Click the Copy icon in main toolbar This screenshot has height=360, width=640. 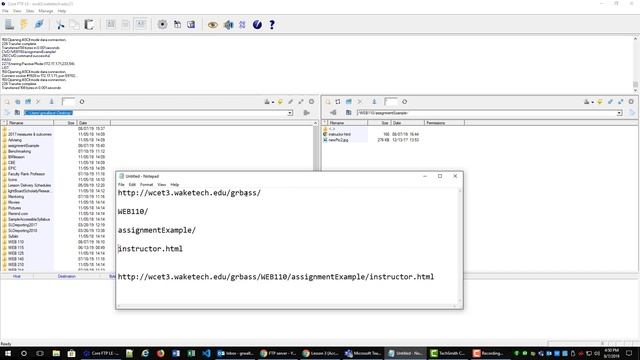click(x=74, y=24)
